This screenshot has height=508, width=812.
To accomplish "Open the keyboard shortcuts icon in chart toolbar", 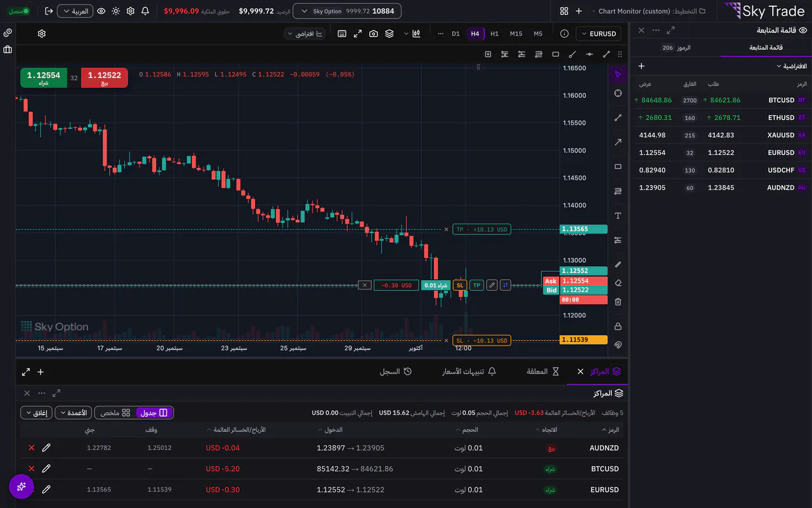I will [342, 34].
